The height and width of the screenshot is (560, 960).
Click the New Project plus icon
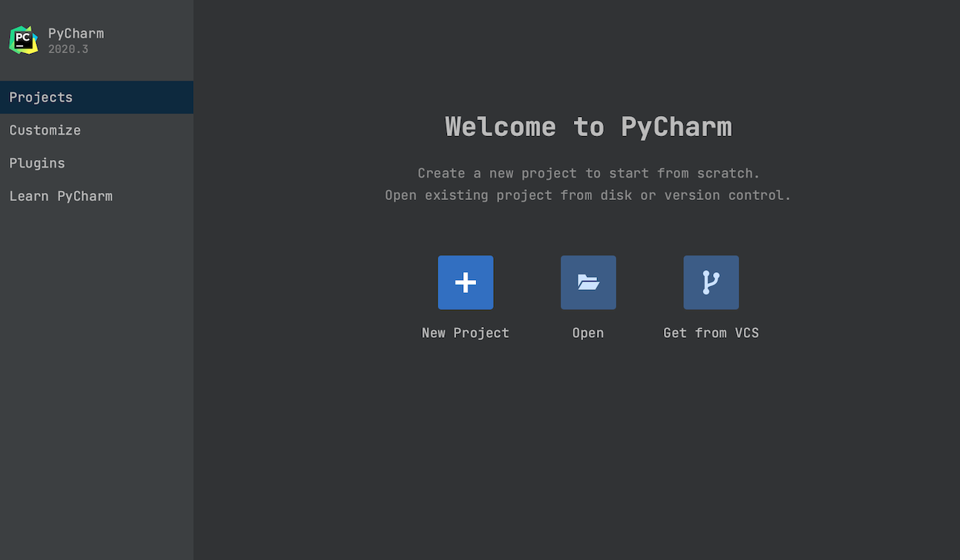[x=465, y=282]
